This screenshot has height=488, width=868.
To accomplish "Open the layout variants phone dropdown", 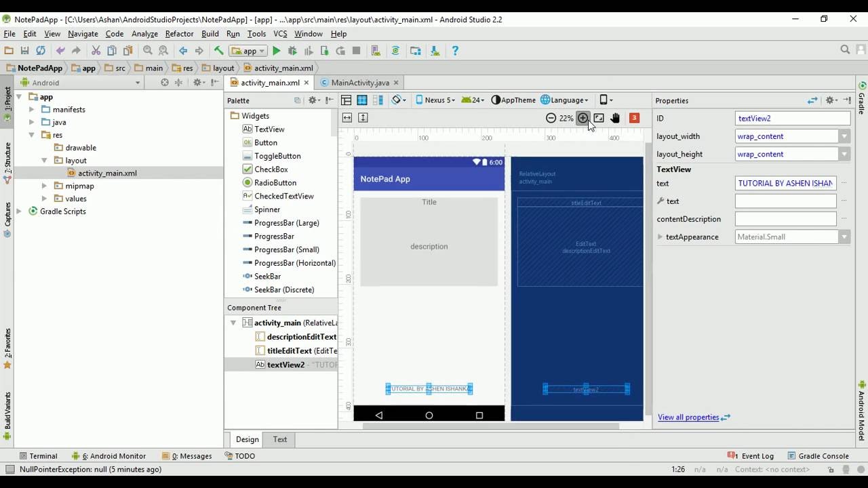I will tap(606, 100).
